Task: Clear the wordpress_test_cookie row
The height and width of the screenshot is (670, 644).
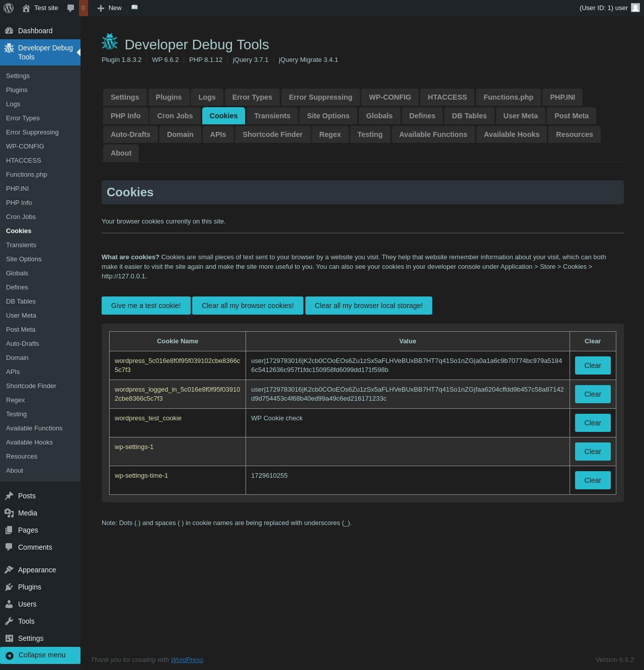Action: tap(593, 423)
